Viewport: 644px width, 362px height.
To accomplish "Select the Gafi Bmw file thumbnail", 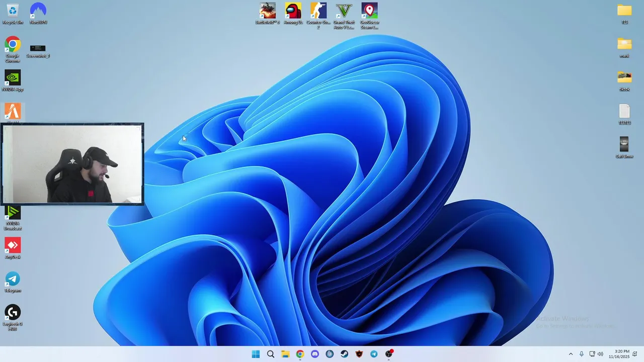I will 624,148.
